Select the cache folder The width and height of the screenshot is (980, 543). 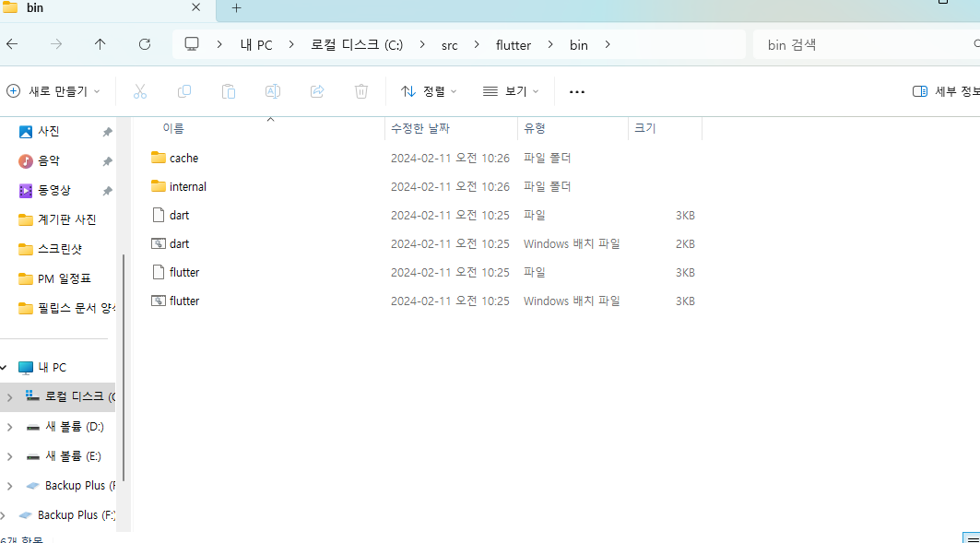183,158
